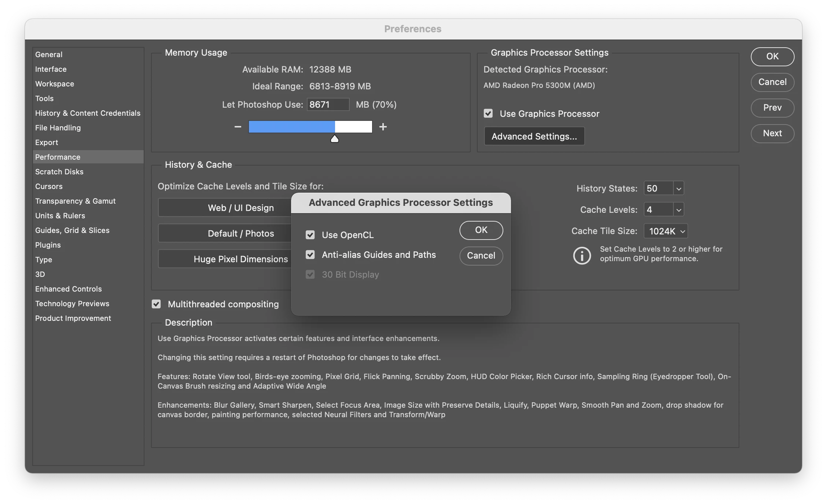The image size is (827, 504).
Task: Go to File Handling preferences
Action: coord(58,128)
